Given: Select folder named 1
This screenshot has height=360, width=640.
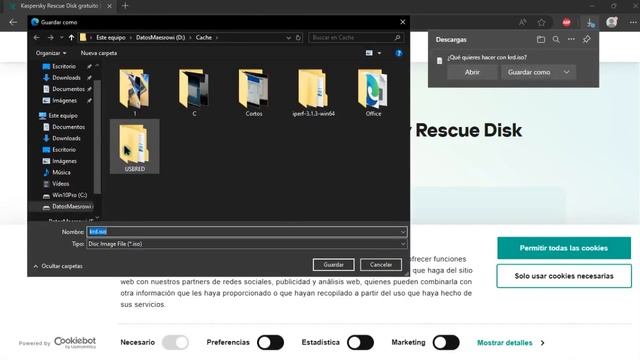Looking at the screenshot, I should (x=135, y=93).
